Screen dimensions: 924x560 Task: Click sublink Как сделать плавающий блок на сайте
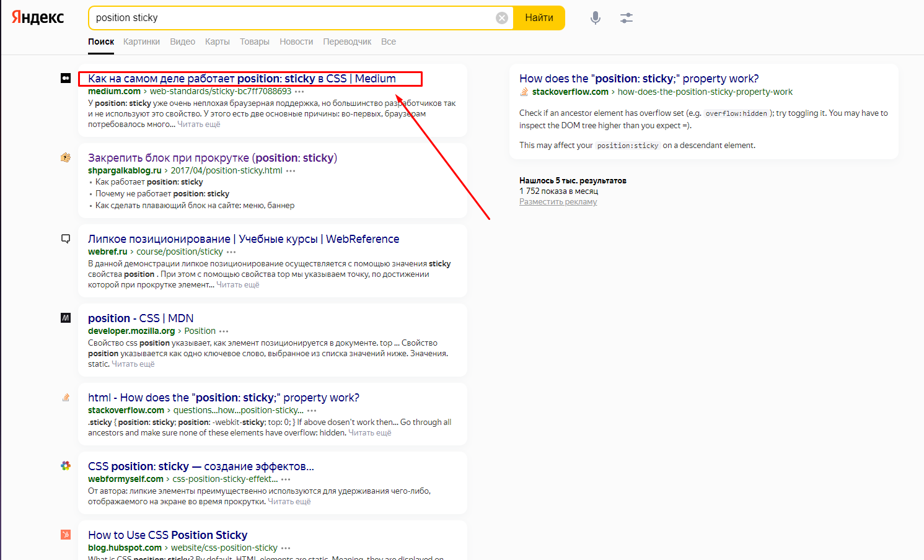pos(195,206)
